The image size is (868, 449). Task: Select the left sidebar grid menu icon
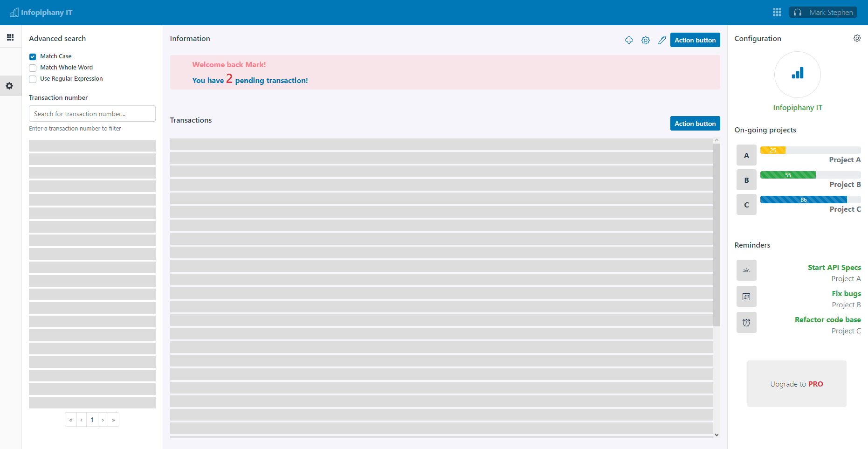[10, 37]
